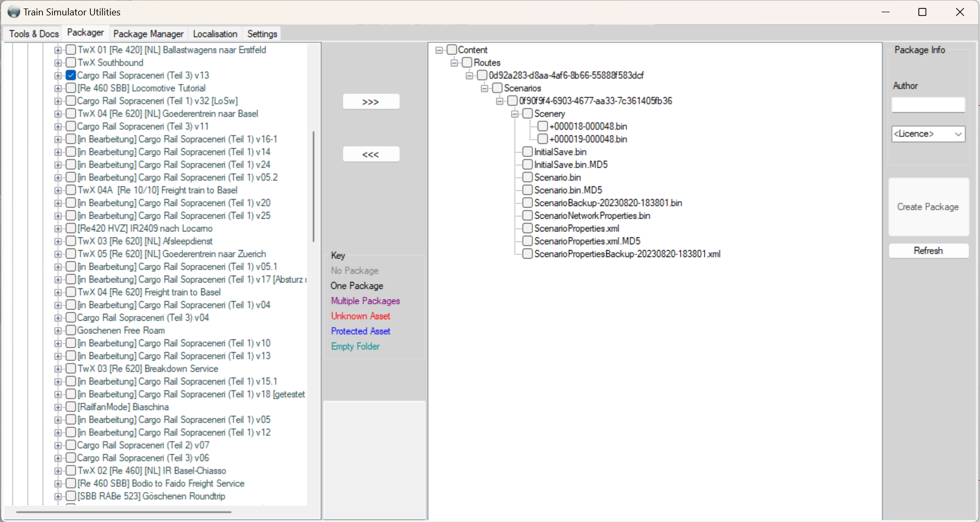Click the >>> add-to-package button
Screen dimensions: 980x522
(x=371, y=101)
